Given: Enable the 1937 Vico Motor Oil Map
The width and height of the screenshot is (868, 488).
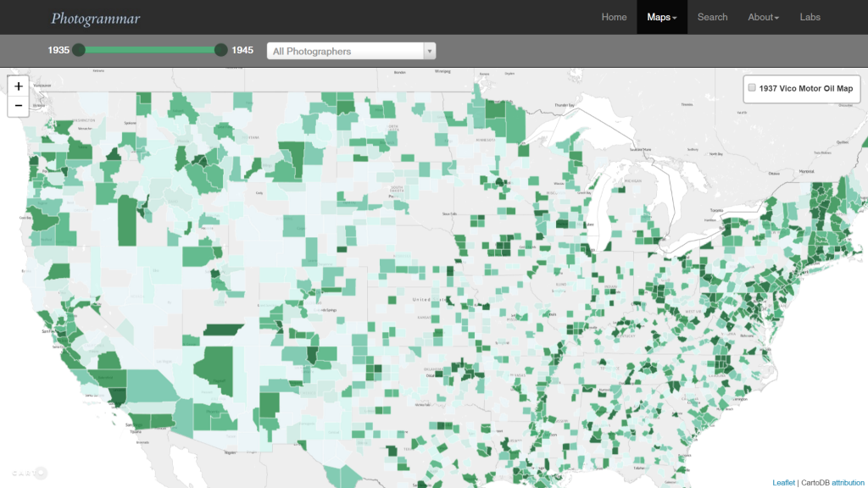Looking at the screenshot, I should (x=752, y=88).
